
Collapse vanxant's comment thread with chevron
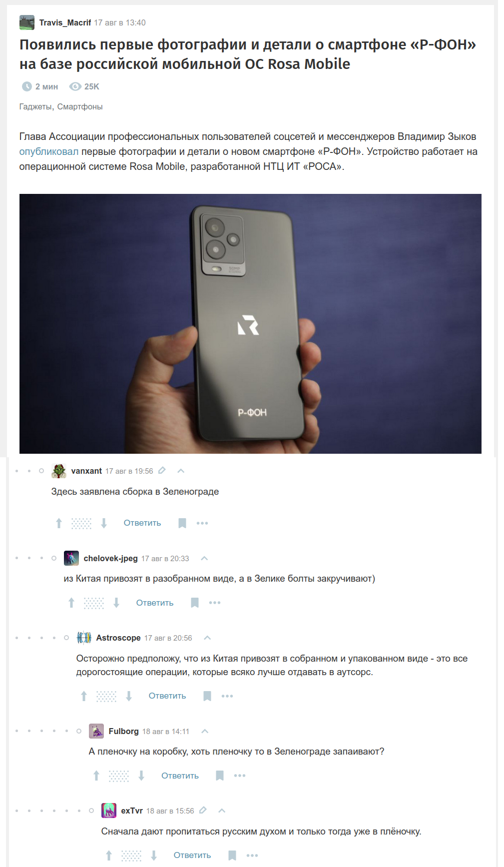point(181,471)
